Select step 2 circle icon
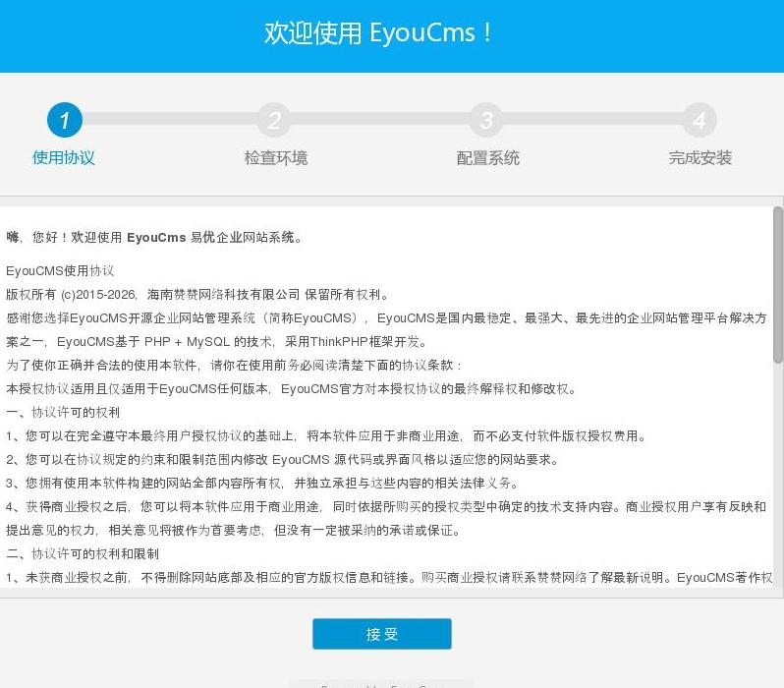The height and width of the screenshot is (688, 784). [x=274, y=120]
